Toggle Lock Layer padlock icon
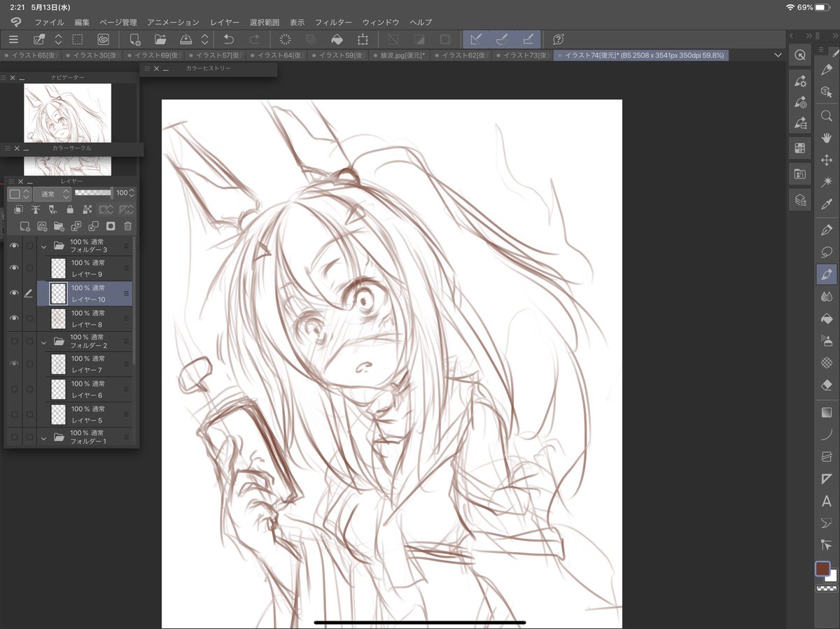Viewport: 840px width, 629px height. (70, 209)
